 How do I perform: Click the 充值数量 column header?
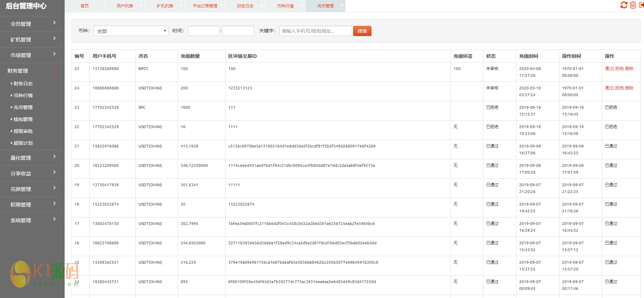(190, 56)
